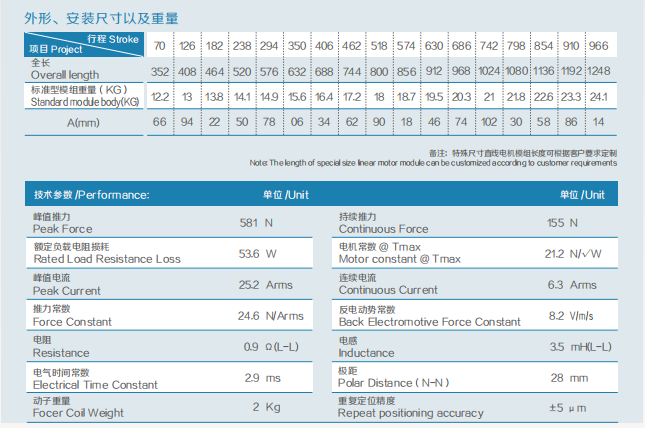
Task: Click the customization note in English
Action: click(433, 163)
